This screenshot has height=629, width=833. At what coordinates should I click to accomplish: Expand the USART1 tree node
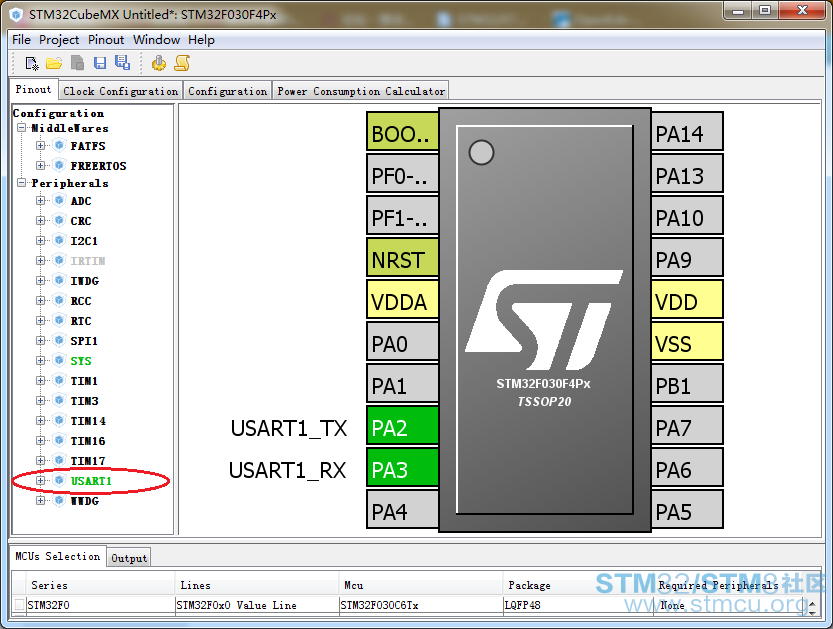pos(40,481)
